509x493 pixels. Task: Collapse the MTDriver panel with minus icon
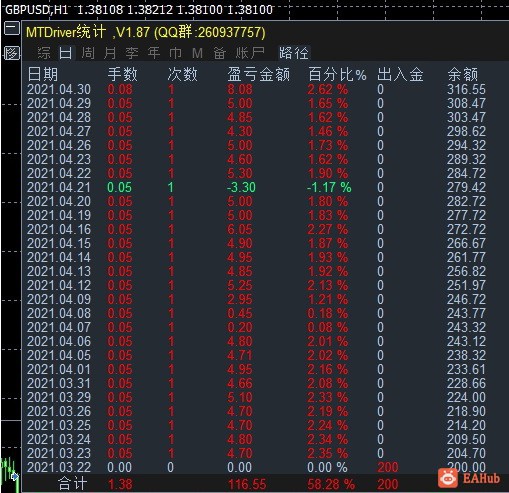[x=12, y=29]
